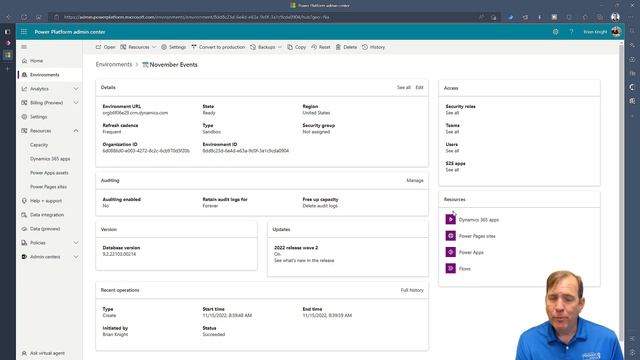This screenshot has height=360, width=640.
Task: Click the Billing (Preview) sidebar icon
Action: (x=24, y=103)
